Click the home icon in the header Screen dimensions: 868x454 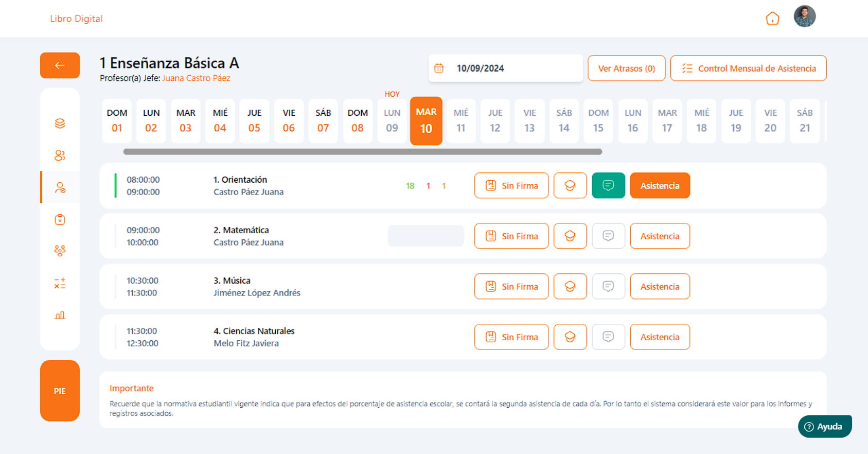(772, 19)
